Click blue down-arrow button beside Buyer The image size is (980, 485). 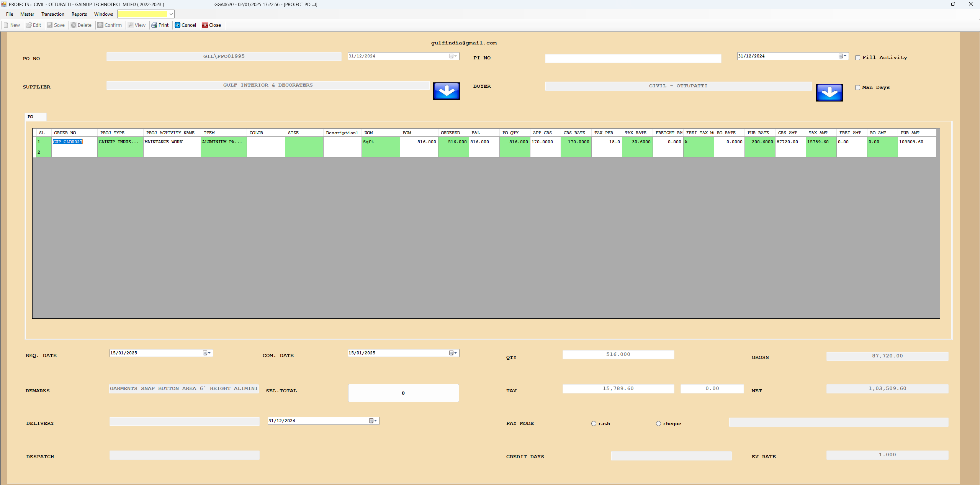pos(829,93)
